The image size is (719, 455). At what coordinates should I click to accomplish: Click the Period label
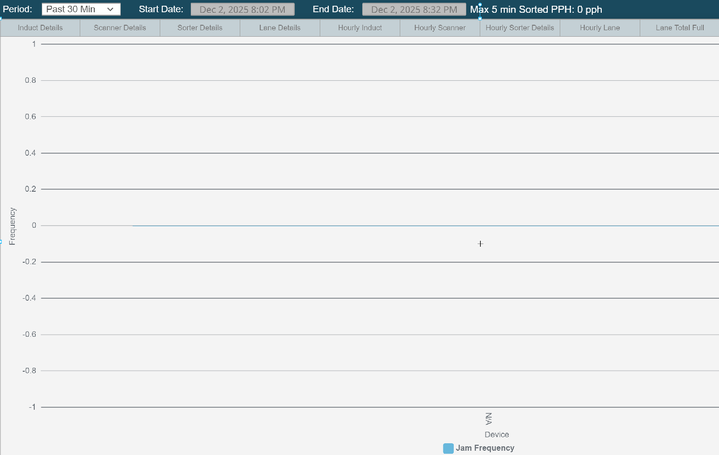point(17,9)
